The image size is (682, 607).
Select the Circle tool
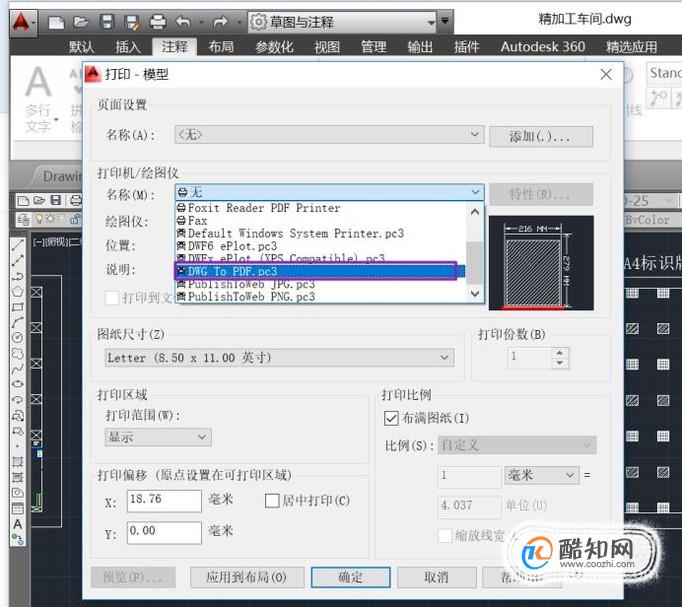[x=17, y=337]
